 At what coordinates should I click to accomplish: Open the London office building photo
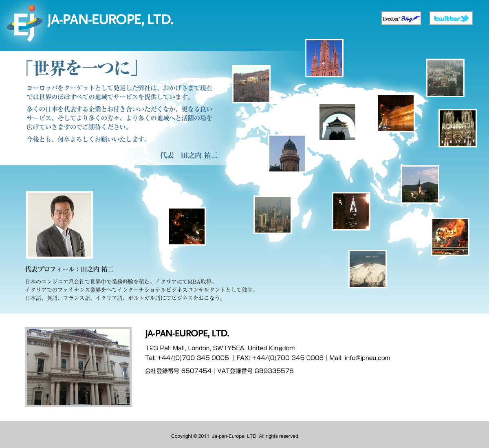tap(78, 367)
